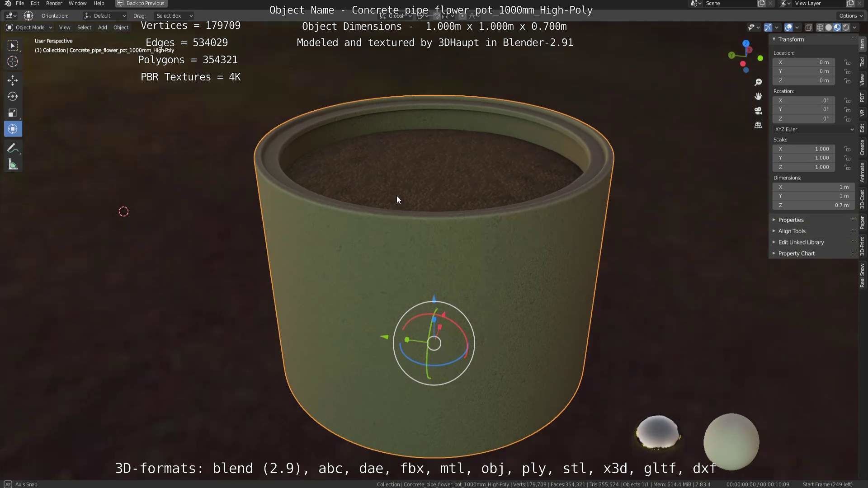Expand the Properties panel
This screenshot has height=488, width=868.
790,220
